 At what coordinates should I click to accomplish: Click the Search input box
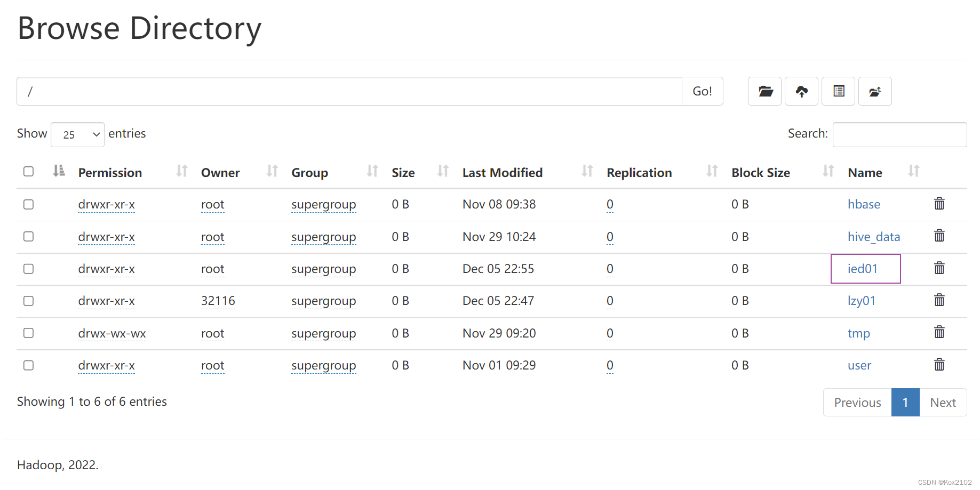[x=899, y=134]
